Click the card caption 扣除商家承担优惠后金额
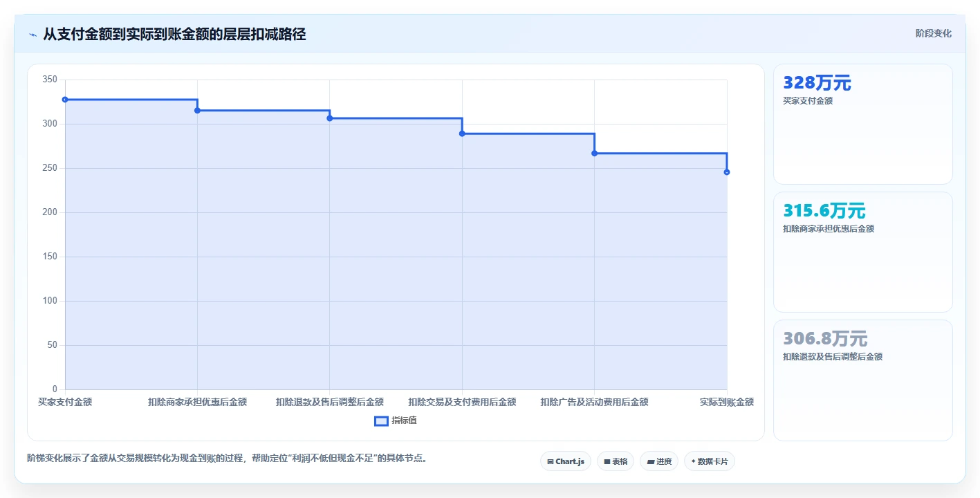Viewport: 980px width, 498px height. 829,229
